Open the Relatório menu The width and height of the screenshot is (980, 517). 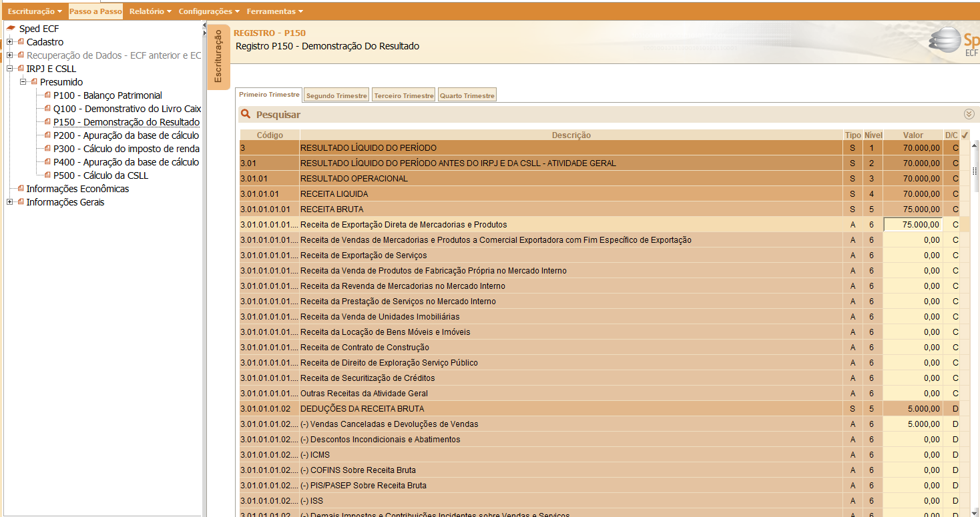tap(150, 11)
